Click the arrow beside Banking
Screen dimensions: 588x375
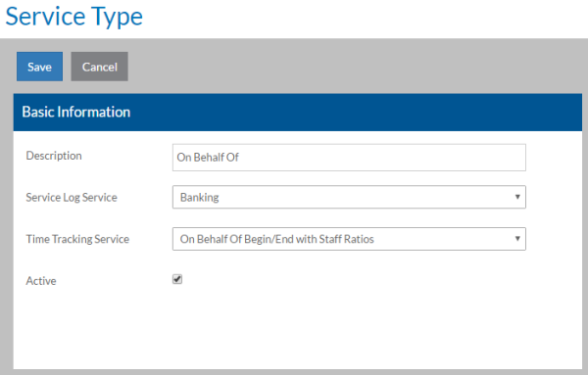click(517, 197)
